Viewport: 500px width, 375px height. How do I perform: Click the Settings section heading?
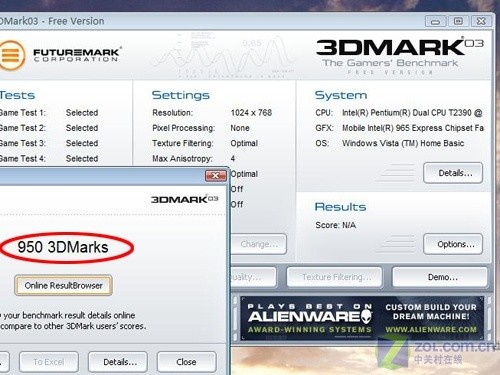(x=181, y=96)
